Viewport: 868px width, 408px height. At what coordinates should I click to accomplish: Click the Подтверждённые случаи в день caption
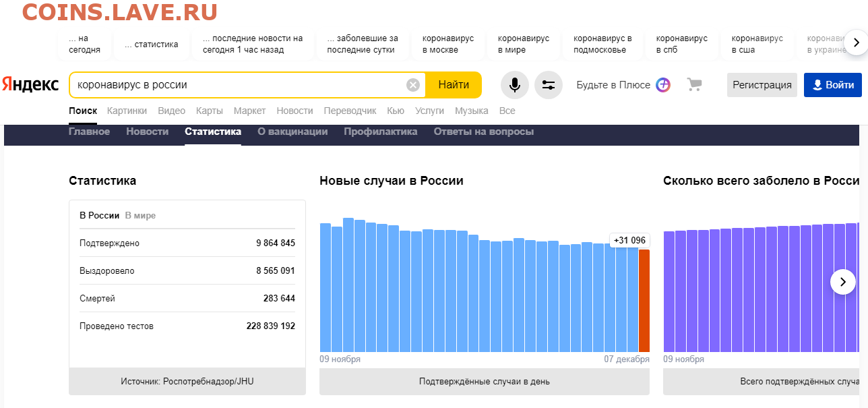tap(485, 381)
